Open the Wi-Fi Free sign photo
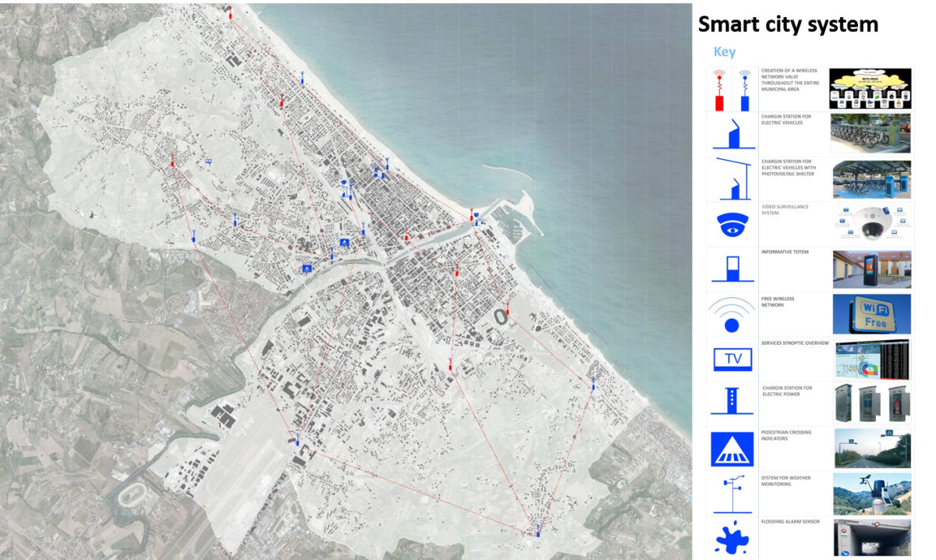The image size is (936, 560). [871, 314]
